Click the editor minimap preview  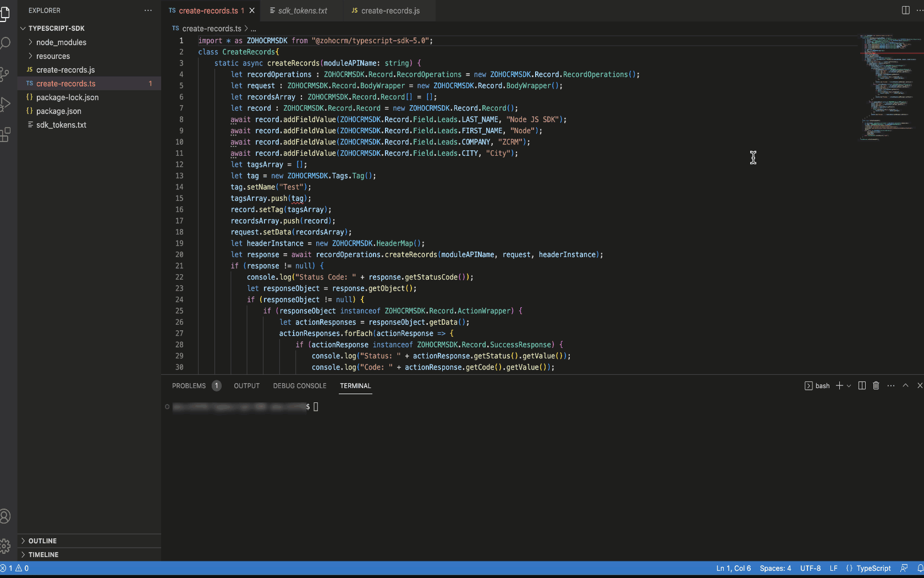891,88
